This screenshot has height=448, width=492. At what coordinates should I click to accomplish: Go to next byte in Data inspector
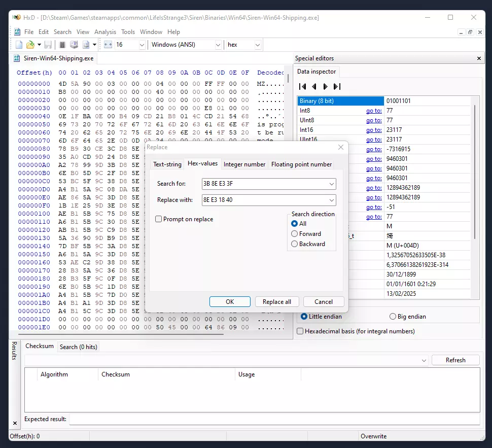(x=326, y=86)
